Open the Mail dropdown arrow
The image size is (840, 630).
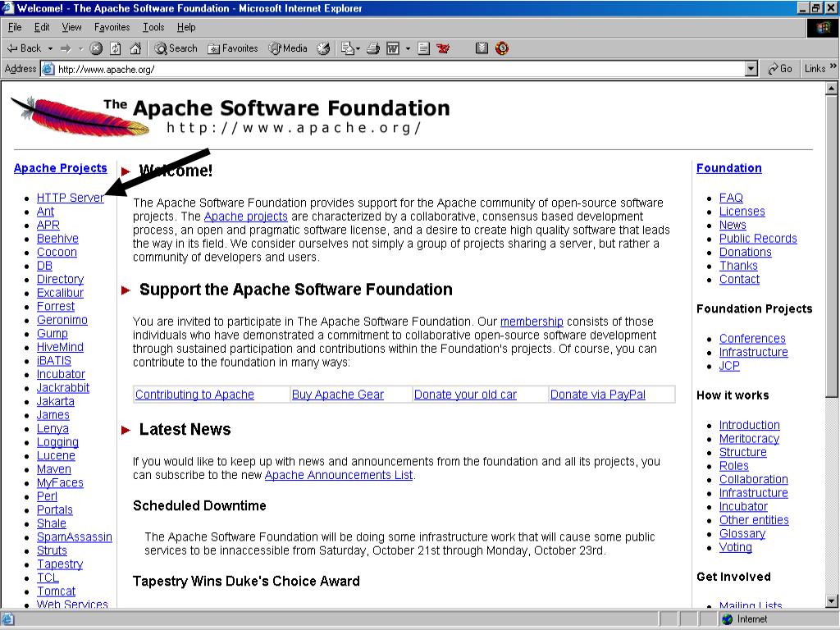[358, 48]
